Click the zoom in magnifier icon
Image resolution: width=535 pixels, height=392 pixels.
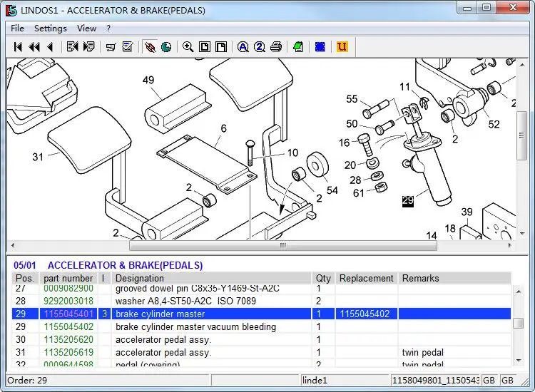pyautogui.click(x=188, y=47)
